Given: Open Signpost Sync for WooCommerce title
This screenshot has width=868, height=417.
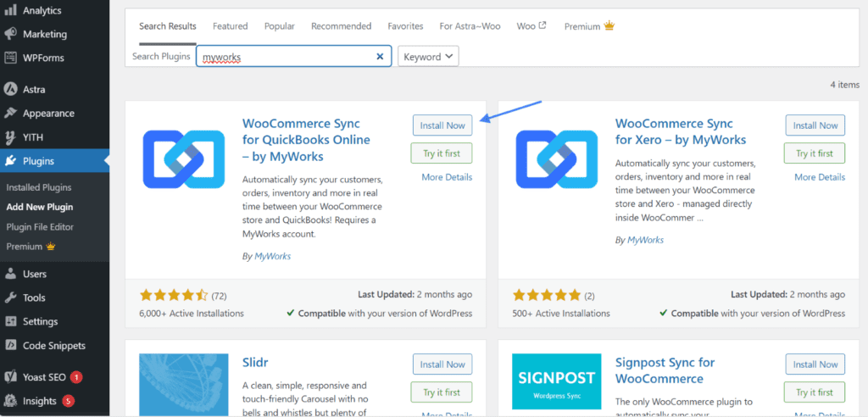Looking at the screenshot, I should point(665,370).
